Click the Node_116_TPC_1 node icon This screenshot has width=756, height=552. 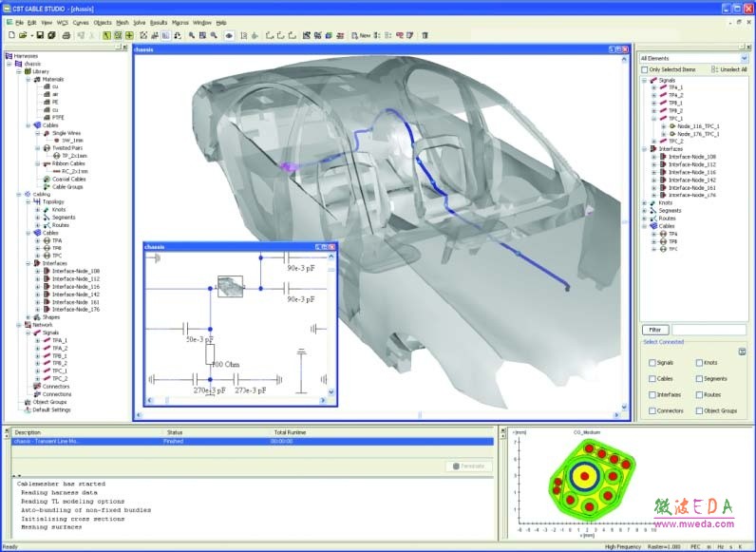672,126
